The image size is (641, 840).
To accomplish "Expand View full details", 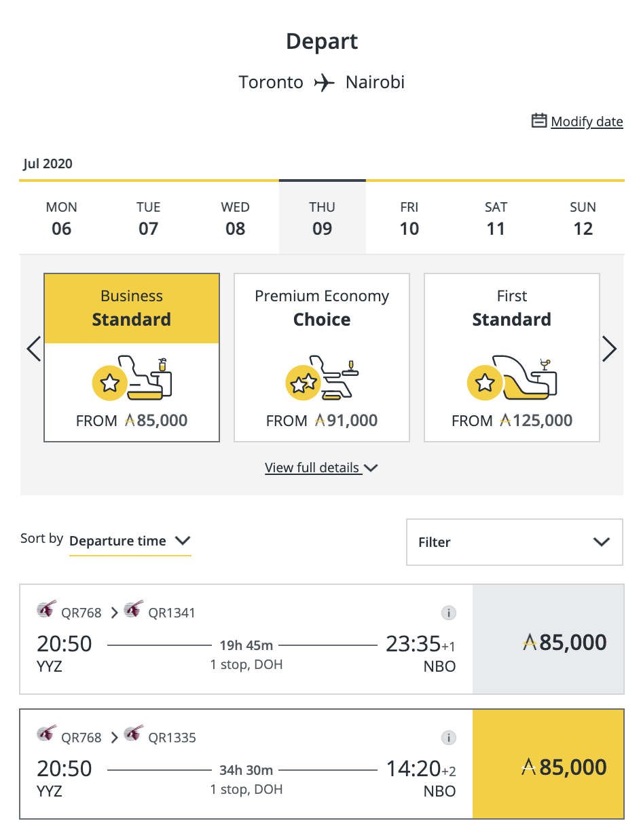I will (x=321, y=467).
